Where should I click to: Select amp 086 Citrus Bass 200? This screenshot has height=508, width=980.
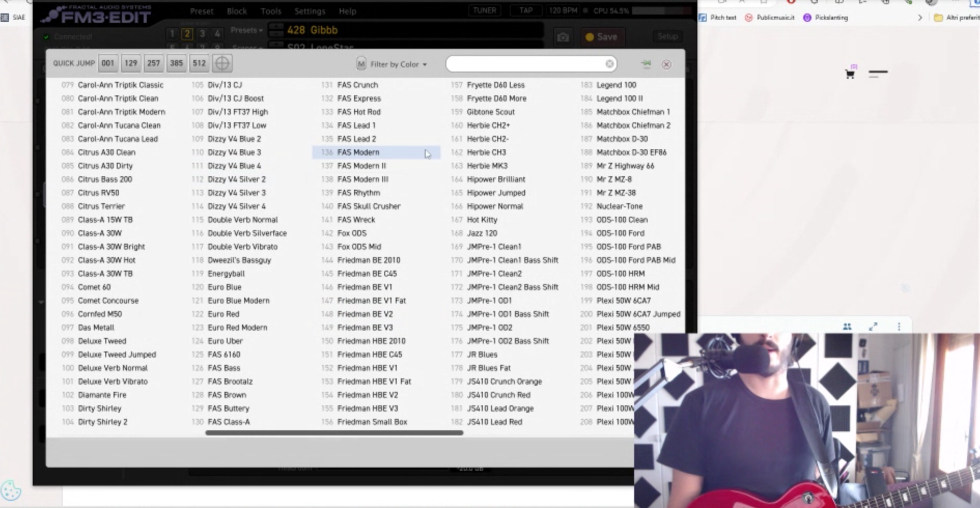pos(97,179)
